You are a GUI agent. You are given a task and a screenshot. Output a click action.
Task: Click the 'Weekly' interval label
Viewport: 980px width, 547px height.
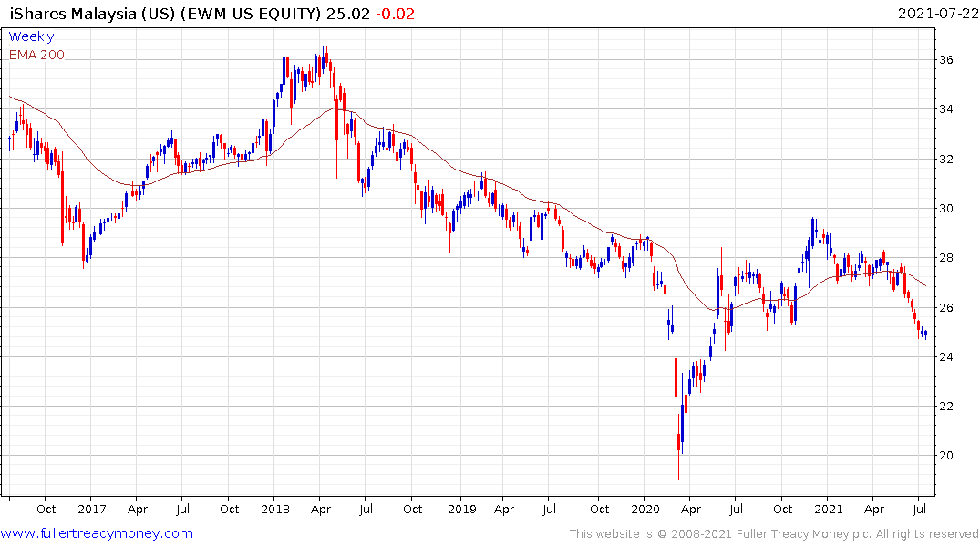click(x=31, y=36)
